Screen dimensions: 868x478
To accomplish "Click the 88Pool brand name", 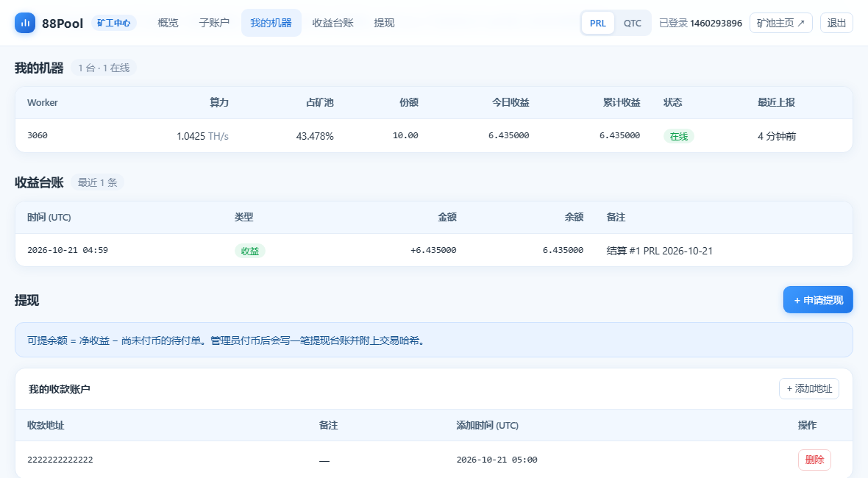I will tap(63, 24).
